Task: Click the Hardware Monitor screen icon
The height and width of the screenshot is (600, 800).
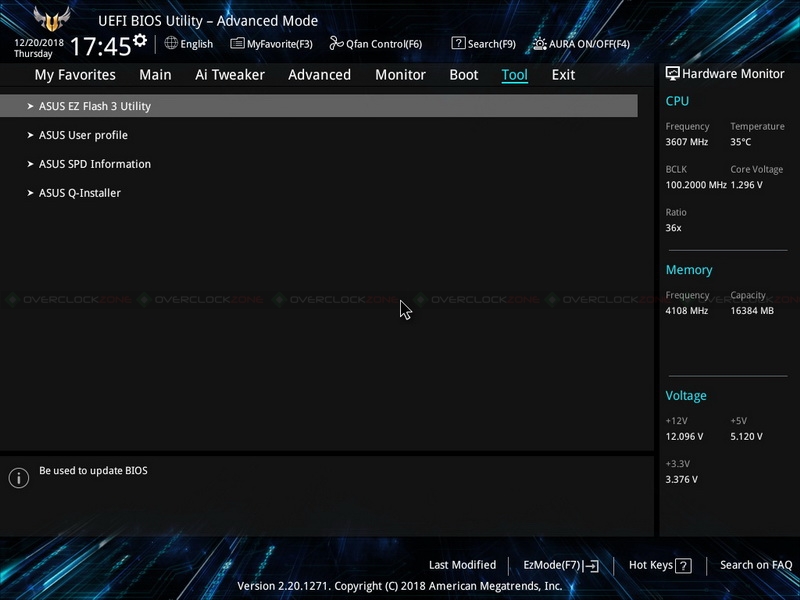Action: click(x=672, y=73)
